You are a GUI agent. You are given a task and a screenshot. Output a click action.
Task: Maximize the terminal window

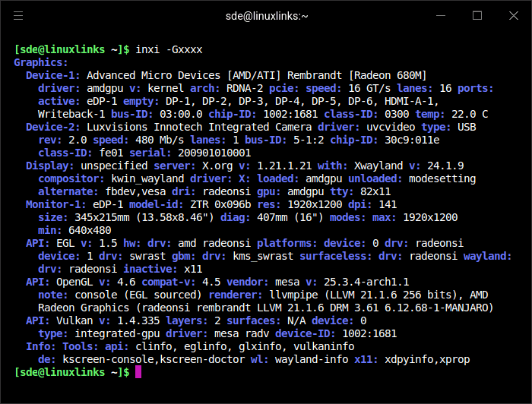(477, 16)
